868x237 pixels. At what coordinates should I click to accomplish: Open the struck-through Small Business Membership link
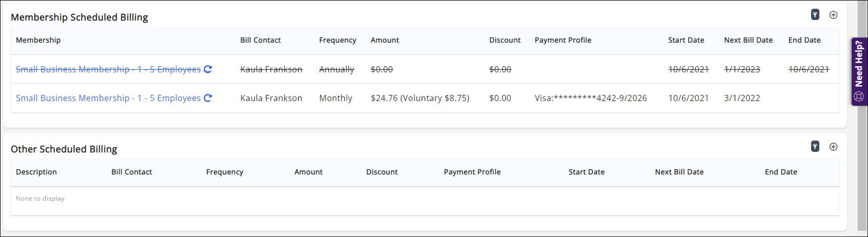click(x=108, y=69)
